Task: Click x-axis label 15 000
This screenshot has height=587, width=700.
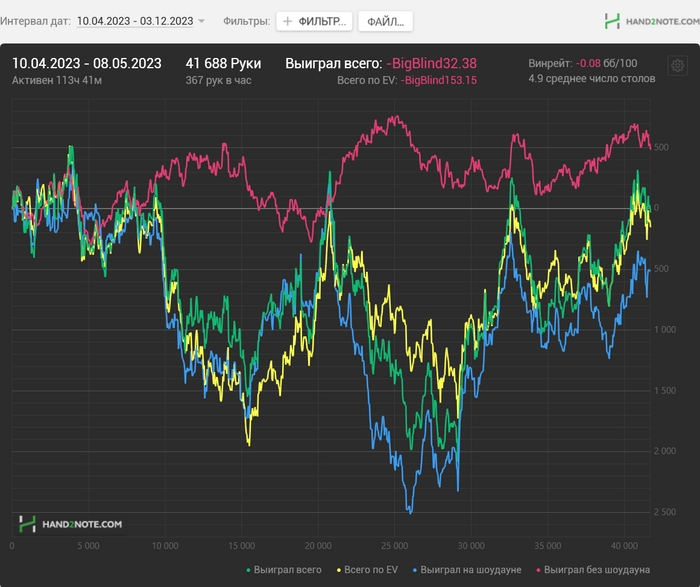Action: tap(242, 545)
